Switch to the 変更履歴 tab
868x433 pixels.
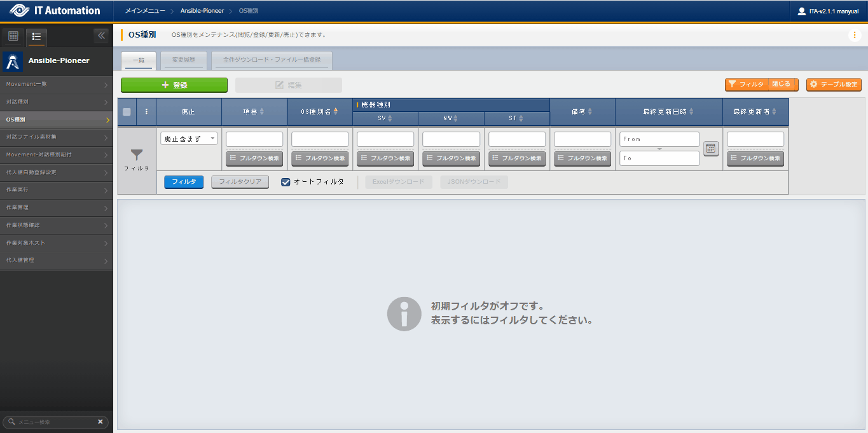(x=183, y=60)
